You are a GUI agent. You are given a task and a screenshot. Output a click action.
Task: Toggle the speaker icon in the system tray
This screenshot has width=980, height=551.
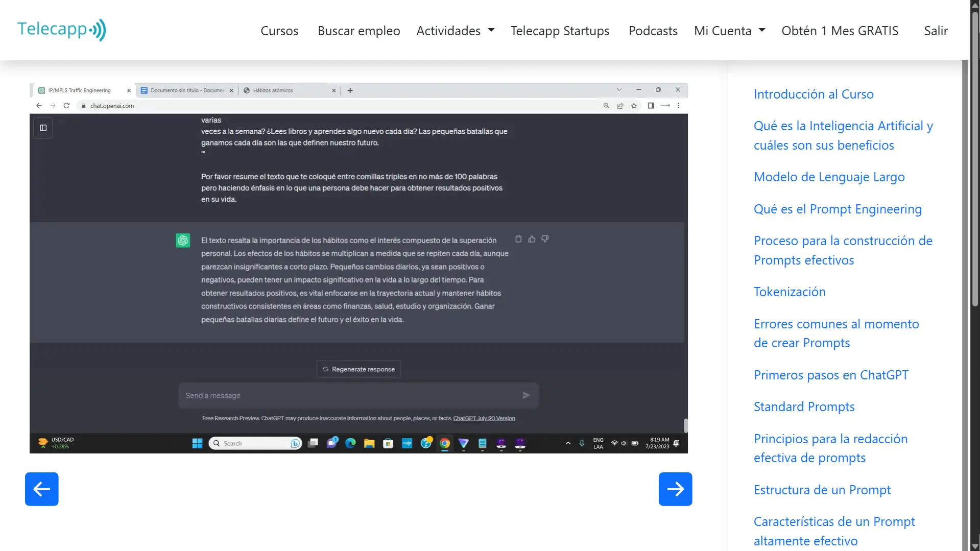pos(624,443)
